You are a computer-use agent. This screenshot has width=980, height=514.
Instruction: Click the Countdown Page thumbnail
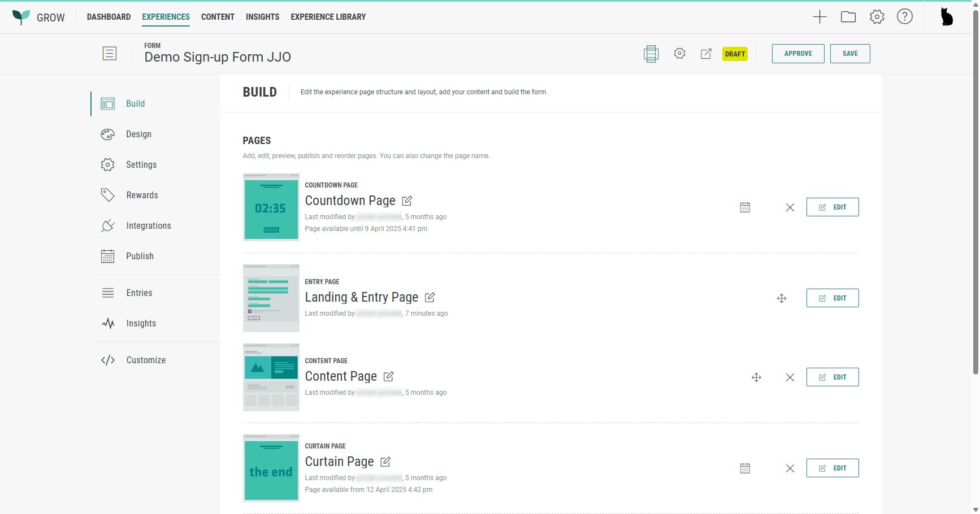pos(271,207)
